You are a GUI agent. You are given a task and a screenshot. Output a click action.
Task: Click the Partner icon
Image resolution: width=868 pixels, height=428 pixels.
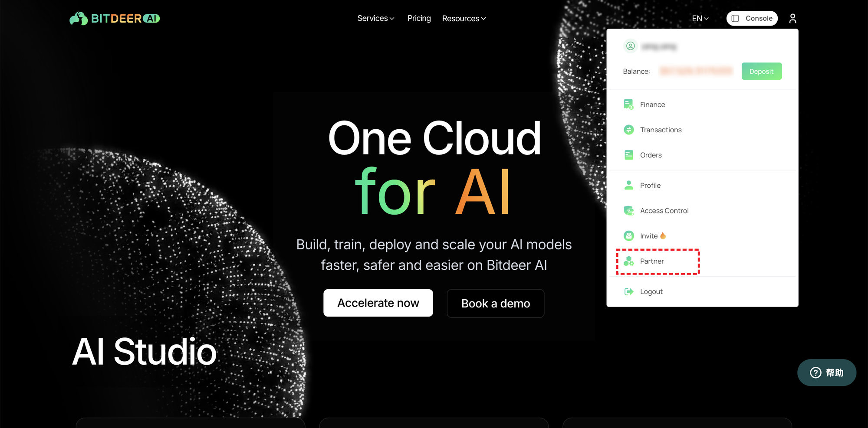click(628, 261)
